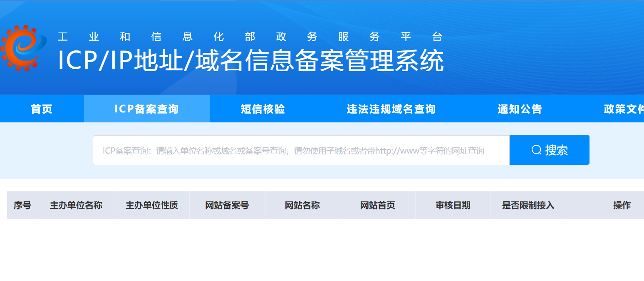Go to the 首页 tab
This screenshot has width=644, height=281.
coord(42,109)
